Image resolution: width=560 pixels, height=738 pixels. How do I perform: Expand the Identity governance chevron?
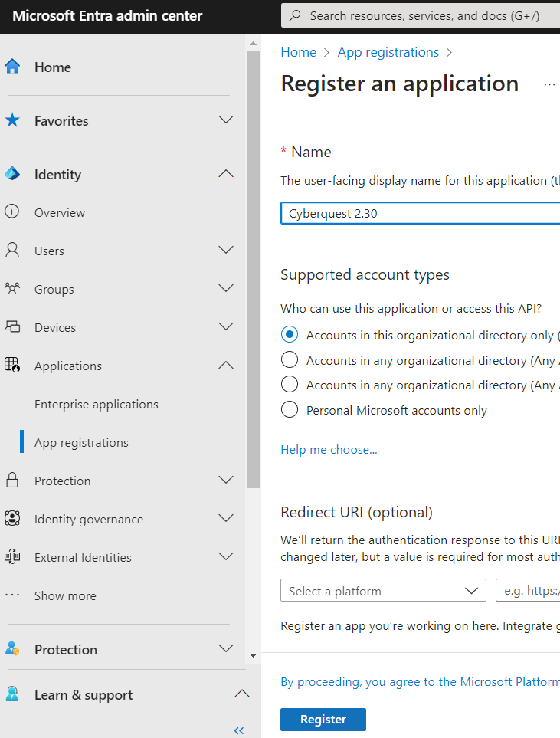pos(226,518)
